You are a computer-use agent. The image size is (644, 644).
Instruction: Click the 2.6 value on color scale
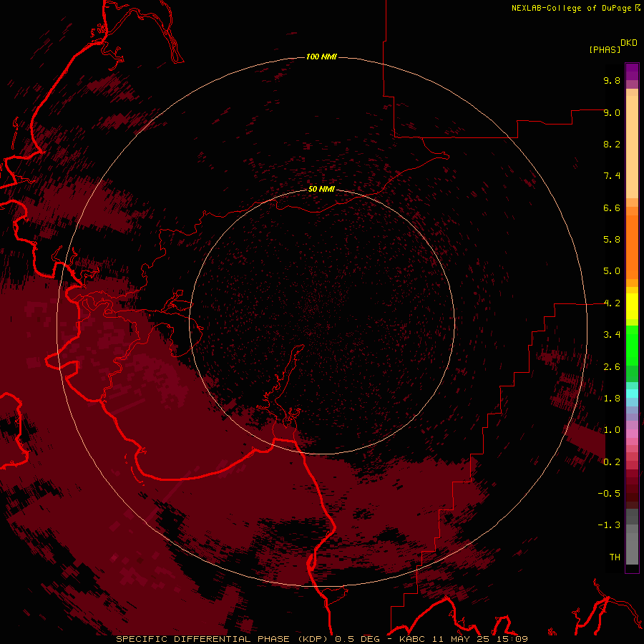point(612,367)
